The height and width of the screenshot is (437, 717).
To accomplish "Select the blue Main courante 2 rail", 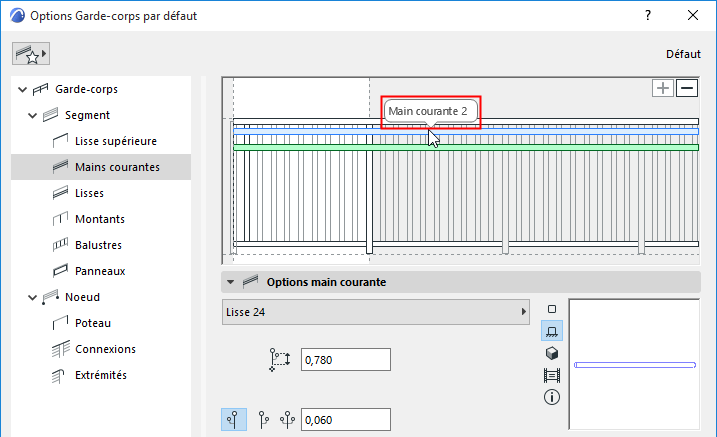I will pyautogui.click(x=466, y=132).
